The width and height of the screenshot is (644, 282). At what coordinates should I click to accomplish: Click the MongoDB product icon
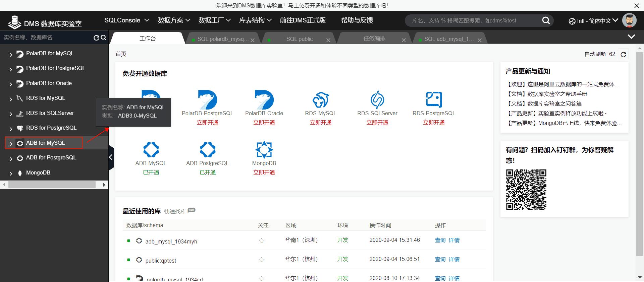[264, 149]
